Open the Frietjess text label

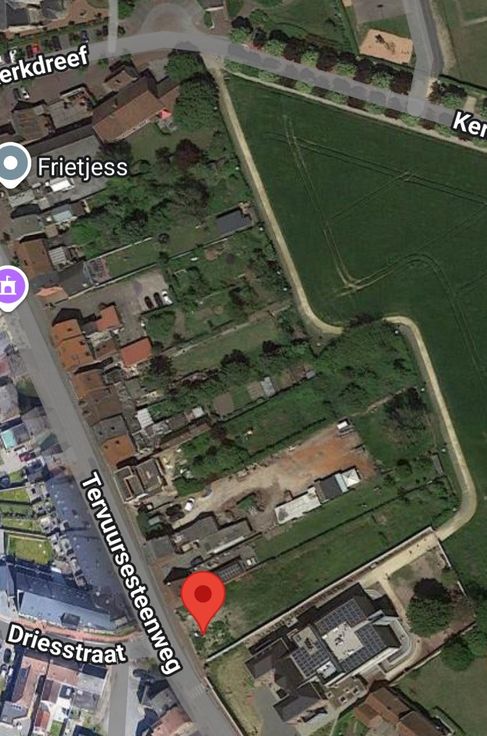click(83, 167)
